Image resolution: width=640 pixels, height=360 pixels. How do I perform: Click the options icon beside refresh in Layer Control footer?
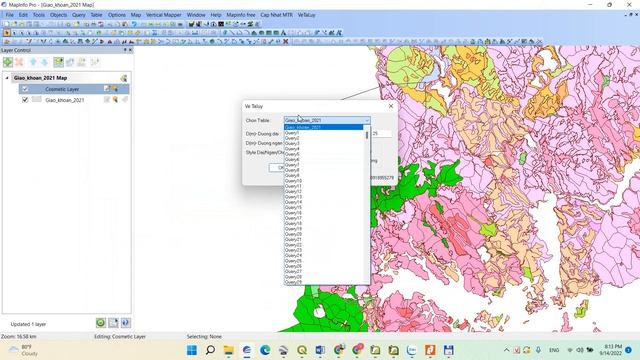(113, 323)
